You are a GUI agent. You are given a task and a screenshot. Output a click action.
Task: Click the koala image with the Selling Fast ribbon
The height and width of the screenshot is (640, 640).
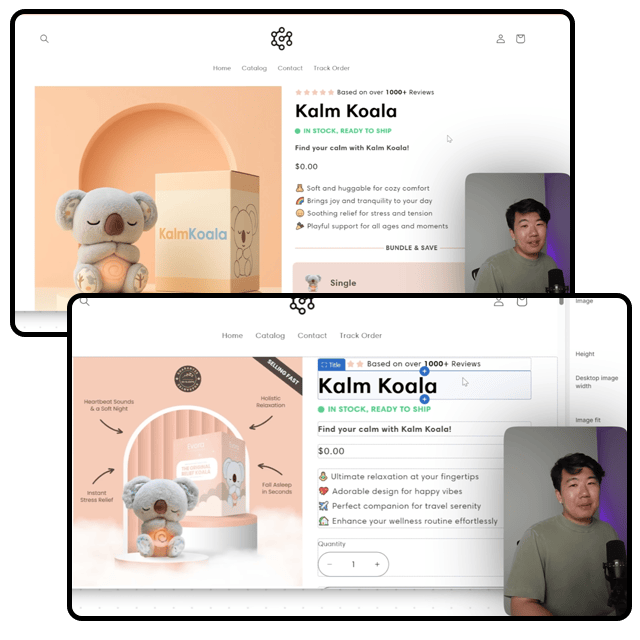point(189,472)
